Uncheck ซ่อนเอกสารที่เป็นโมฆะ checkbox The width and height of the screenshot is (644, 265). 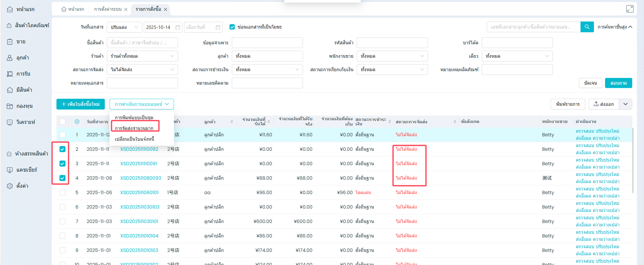point(232,27)
